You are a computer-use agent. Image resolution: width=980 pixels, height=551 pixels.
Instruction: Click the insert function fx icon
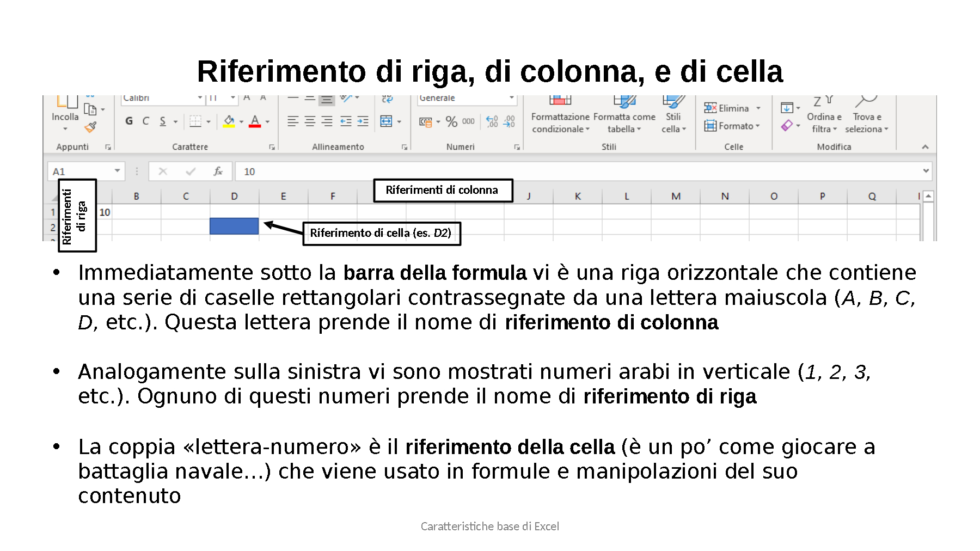(x=218, y=172)
